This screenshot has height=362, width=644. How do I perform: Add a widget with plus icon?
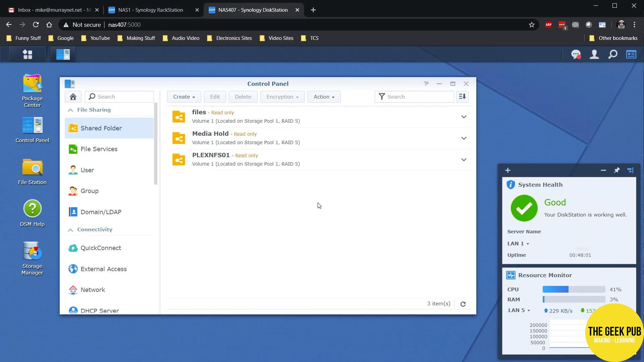[x=508, y=170]
